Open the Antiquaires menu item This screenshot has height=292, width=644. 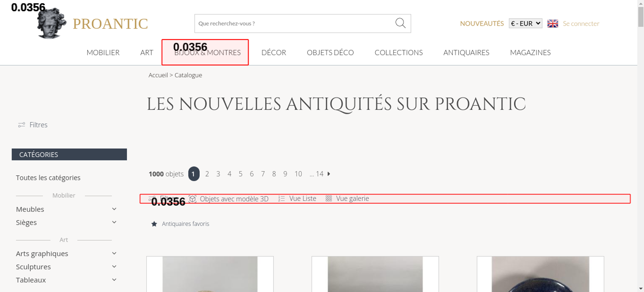tap(466, 52)
